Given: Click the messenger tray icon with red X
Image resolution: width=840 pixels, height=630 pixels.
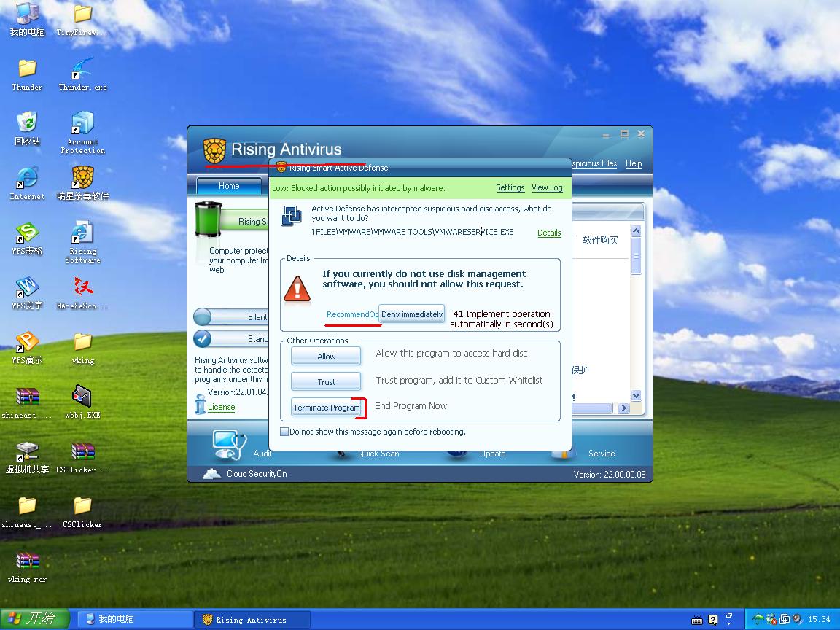Looking at the screenshot, I should [x=771, y=619].
